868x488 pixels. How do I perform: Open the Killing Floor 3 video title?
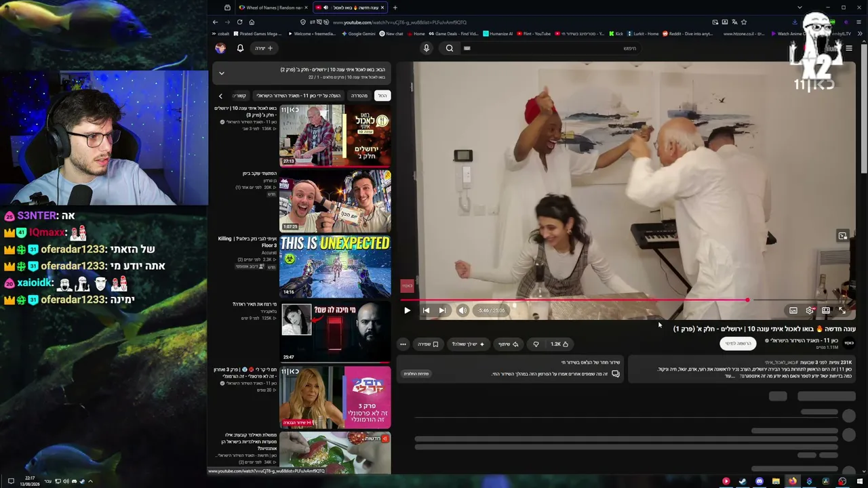(248, 242)
